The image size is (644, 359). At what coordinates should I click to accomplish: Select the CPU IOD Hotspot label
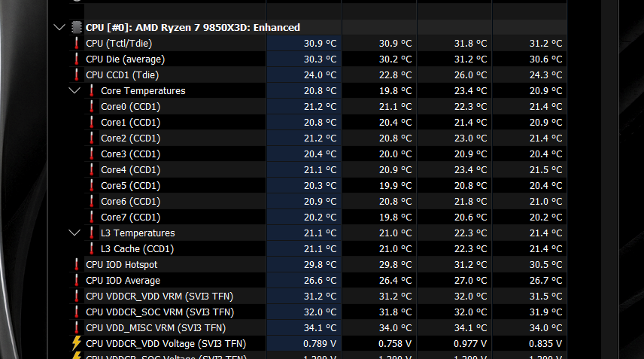(x=122, y=265)
